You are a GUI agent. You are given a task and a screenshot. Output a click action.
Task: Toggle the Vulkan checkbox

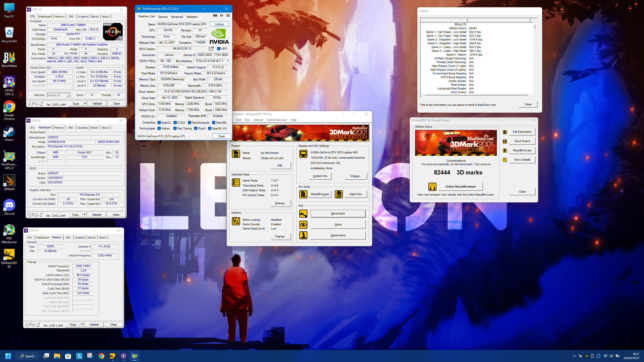coord(159,128)
